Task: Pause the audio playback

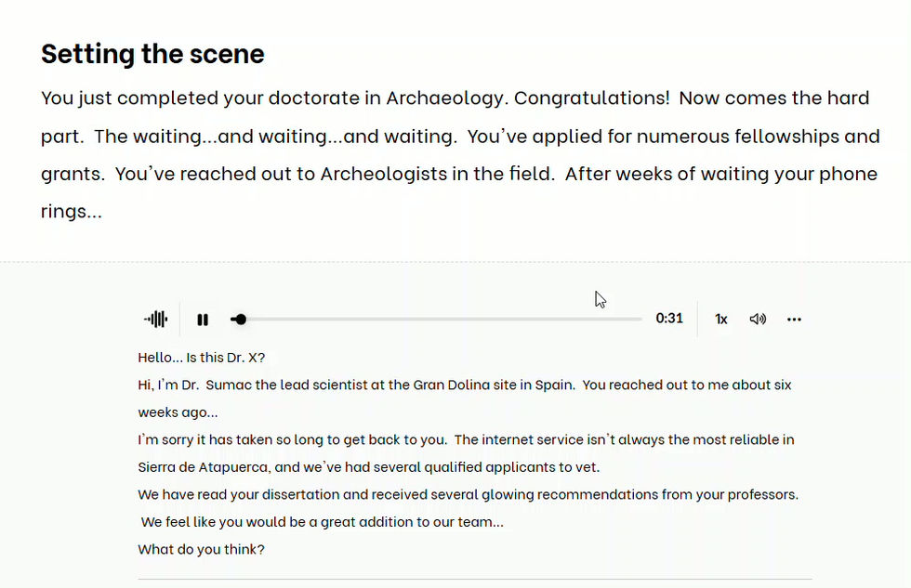Action: [203, 320]
